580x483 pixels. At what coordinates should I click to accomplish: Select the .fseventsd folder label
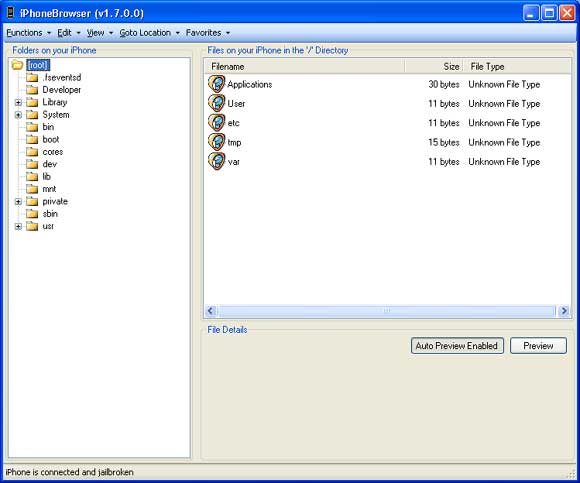(x=61, y=78)
